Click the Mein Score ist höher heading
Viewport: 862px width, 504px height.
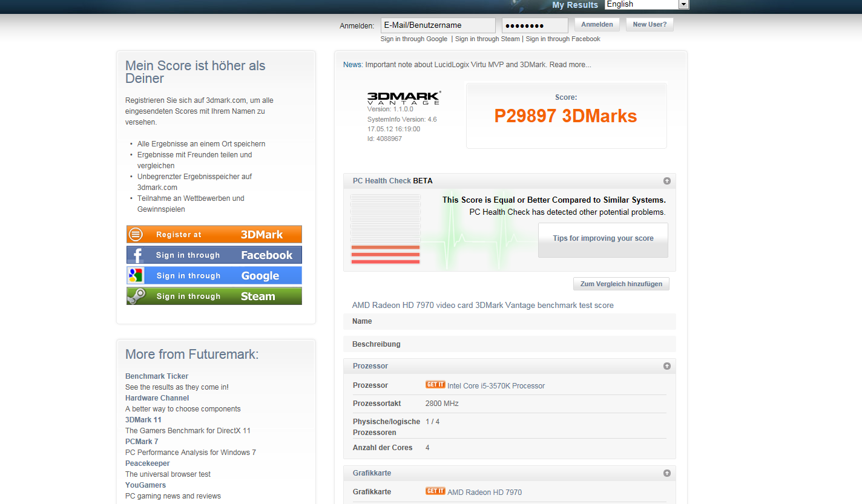[196, 72]
